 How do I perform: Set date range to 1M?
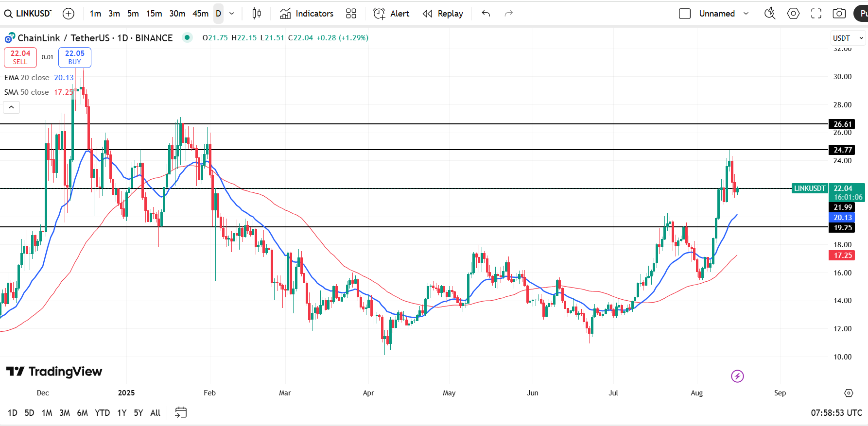pos(47,413)
